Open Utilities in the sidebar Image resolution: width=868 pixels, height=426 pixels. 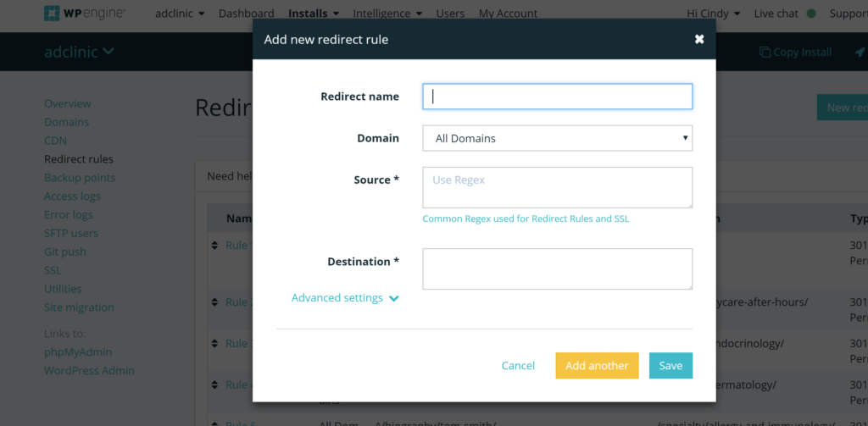pyautogui.click(x=63, y=289)
